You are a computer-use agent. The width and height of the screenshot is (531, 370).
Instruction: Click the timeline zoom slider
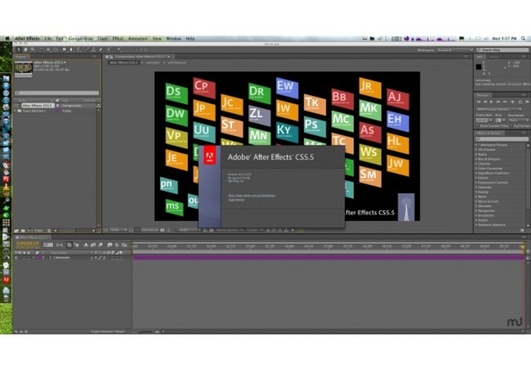pyautogui.click(x=146, y=332)
